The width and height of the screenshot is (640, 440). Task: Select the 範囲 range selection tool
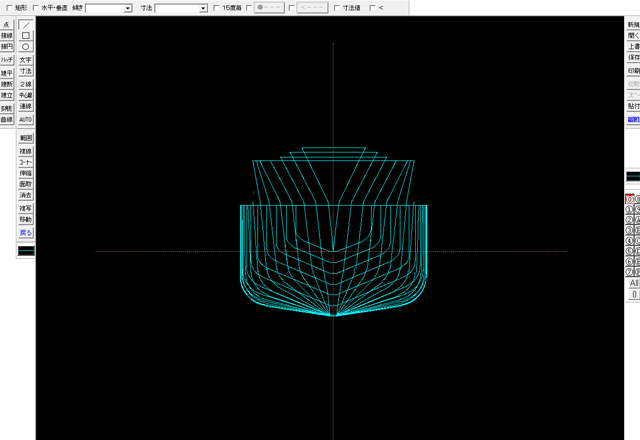26,138
